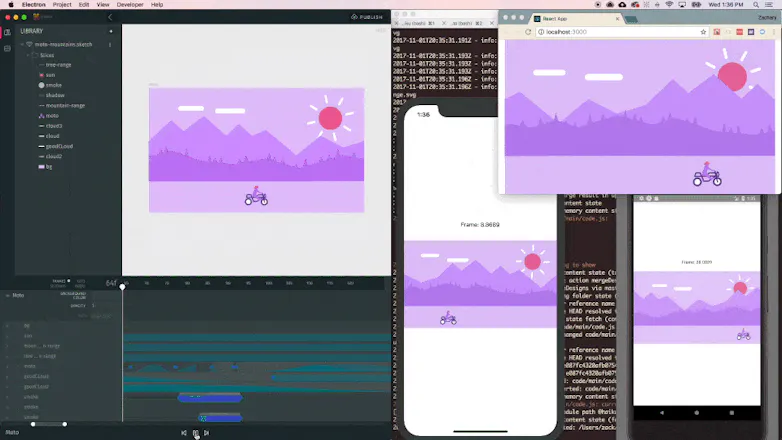782x440 pixels.
Task: Click the plus button beside LIBRARY heading
Action: (x=111, y=31)
